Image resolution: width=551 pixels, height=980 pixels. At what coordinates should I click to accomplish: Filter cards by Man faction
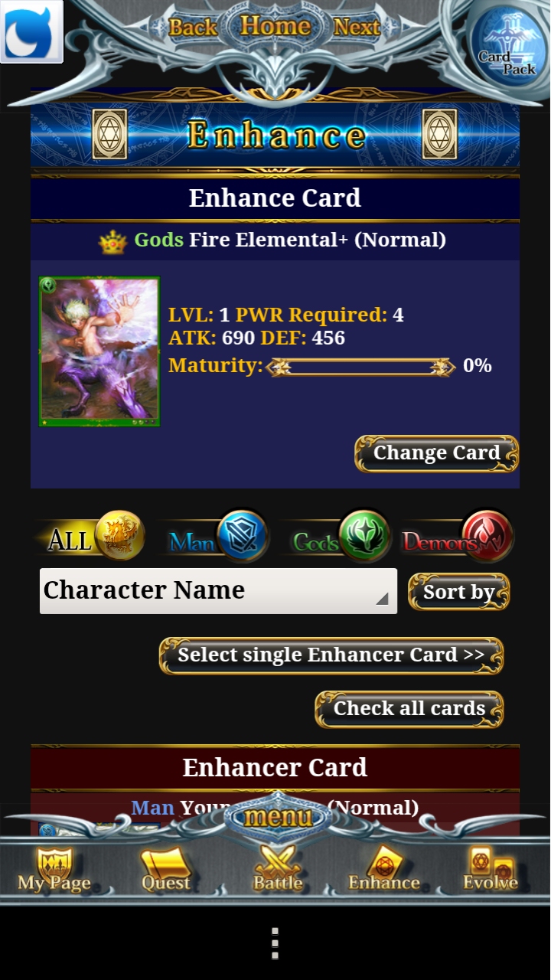pyautogui.click(x=217, y=537)
